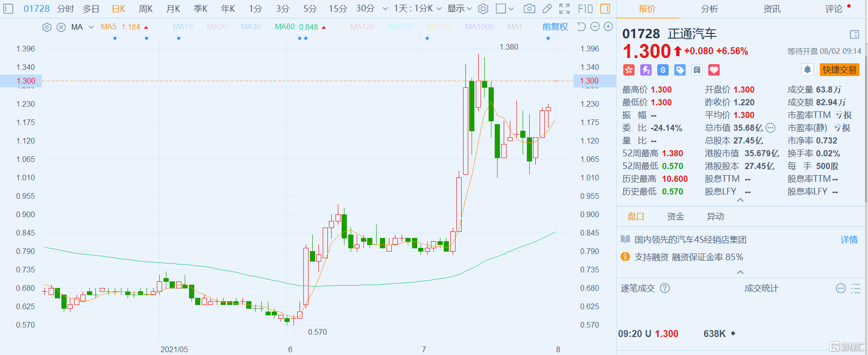This screenshot has height=355, width=868.
Task: Collapse the quote details section chevron
Action: (740, 200)
